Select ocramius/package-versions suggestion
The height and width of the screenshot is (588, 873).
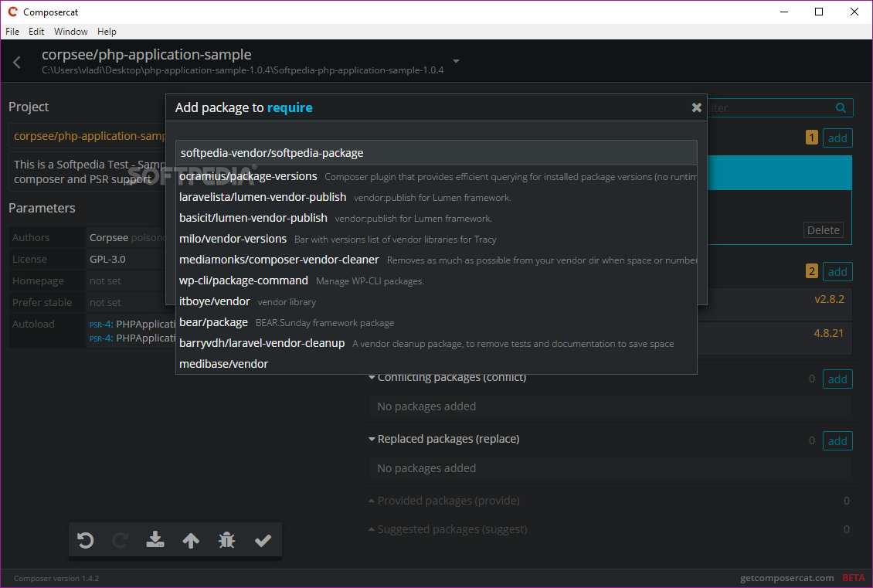pyautogui.click(x=436, y=176)
